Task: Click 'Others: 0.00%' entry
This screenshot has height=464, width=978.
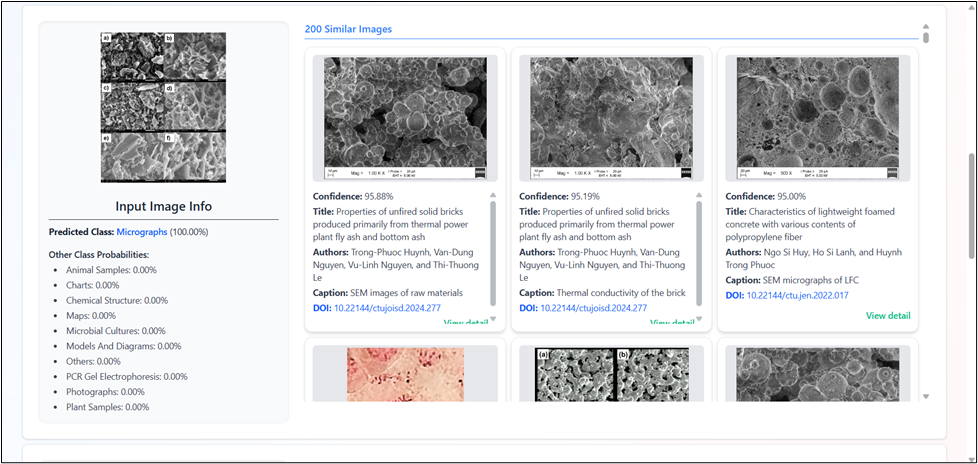Action: [x=93, y=361]
